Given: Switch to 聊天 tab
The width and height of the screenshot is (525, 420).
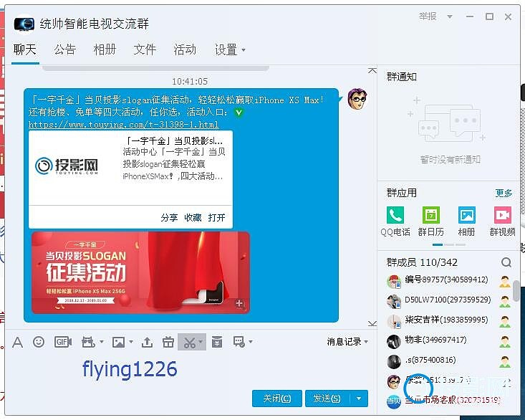Looking at the screenshot, I should click(25, 49).
